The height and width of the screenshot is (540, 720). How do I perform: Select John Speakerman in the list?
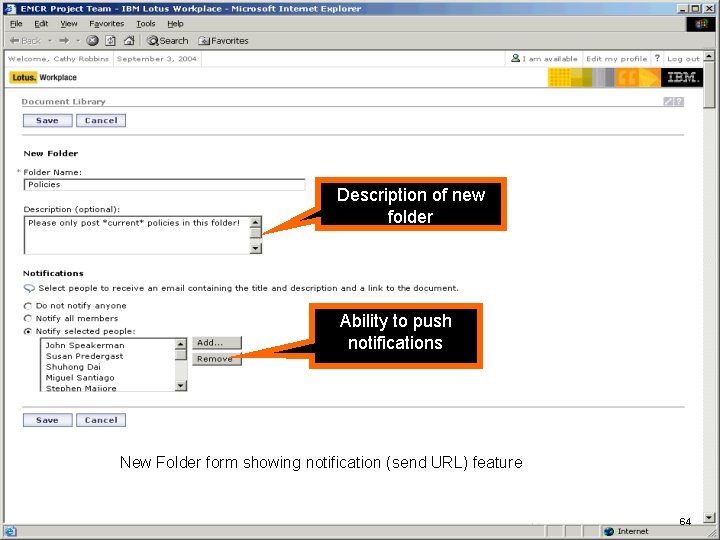(x=85, y=345)
